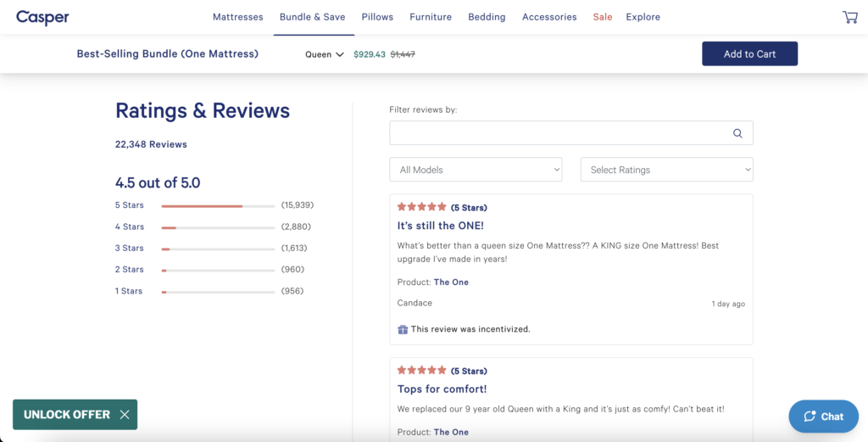
Task: Click the (960) two-star count
Action: 292,270
